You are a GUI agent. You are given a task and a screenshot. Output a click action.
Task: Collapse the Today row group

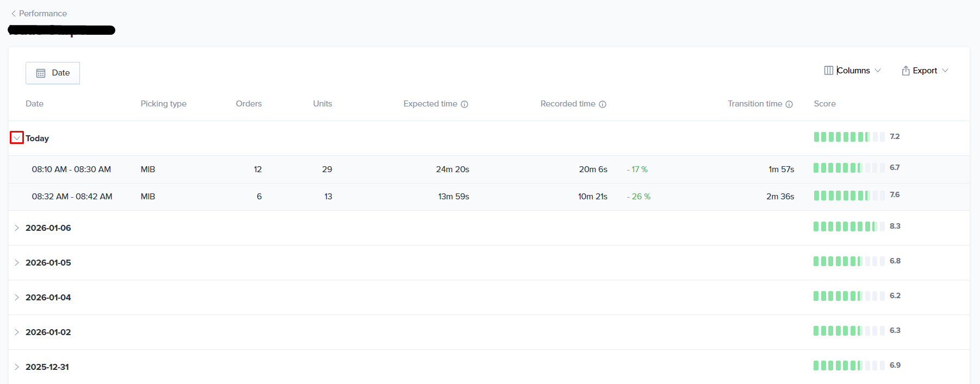pos(17,138)
